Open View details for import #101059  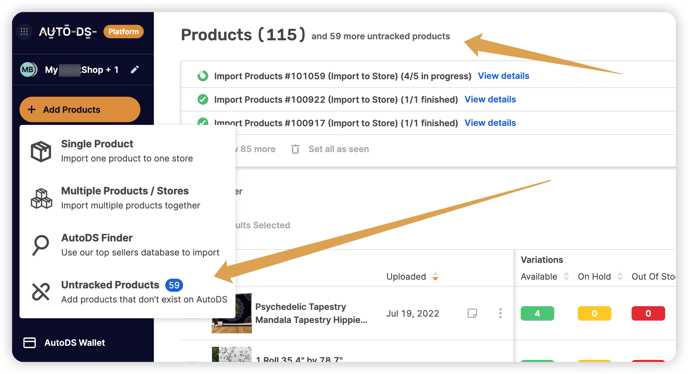pos(503,76)
